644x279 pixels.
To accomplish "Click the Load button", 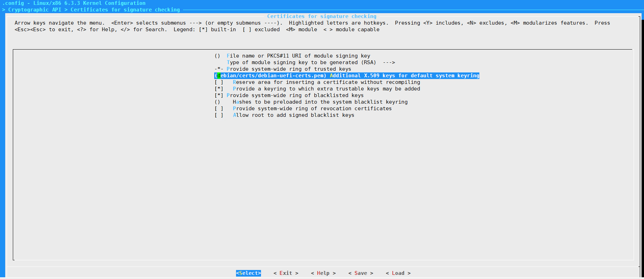I will click(x=398, y=273).
